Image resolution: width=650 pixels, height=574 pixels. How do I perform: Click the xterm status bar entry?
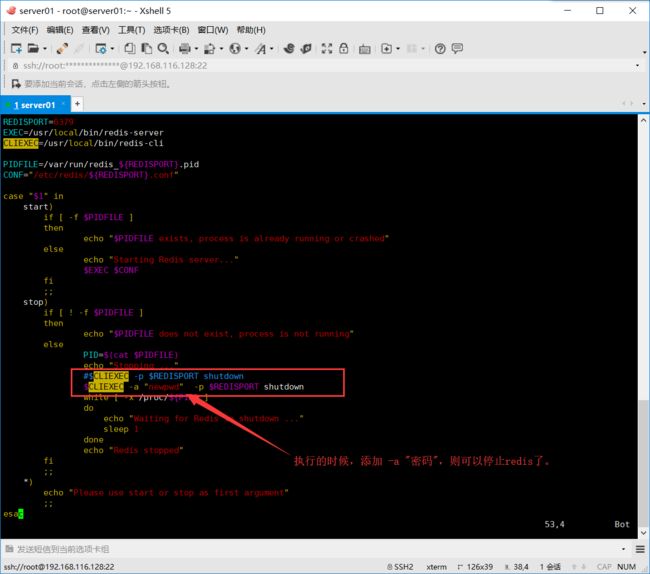(436, 567)
